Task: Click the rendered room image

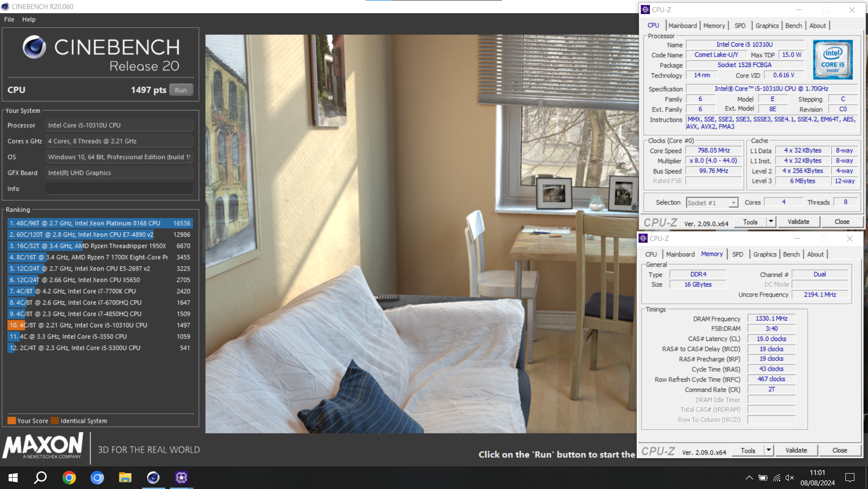Action: (x=421, y=234)
